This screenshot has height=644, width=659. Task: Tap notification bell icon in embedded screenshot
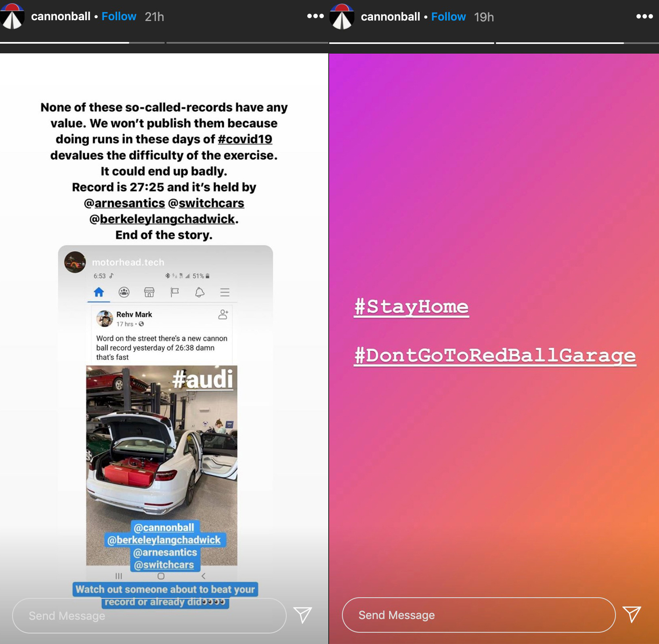click(199, 292)
